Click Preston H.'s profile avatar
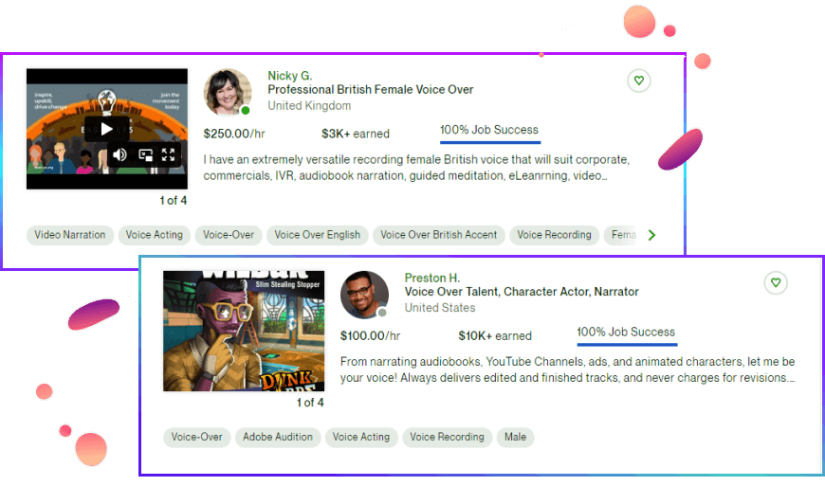825x504 pixels. click(x=364, y=295)
